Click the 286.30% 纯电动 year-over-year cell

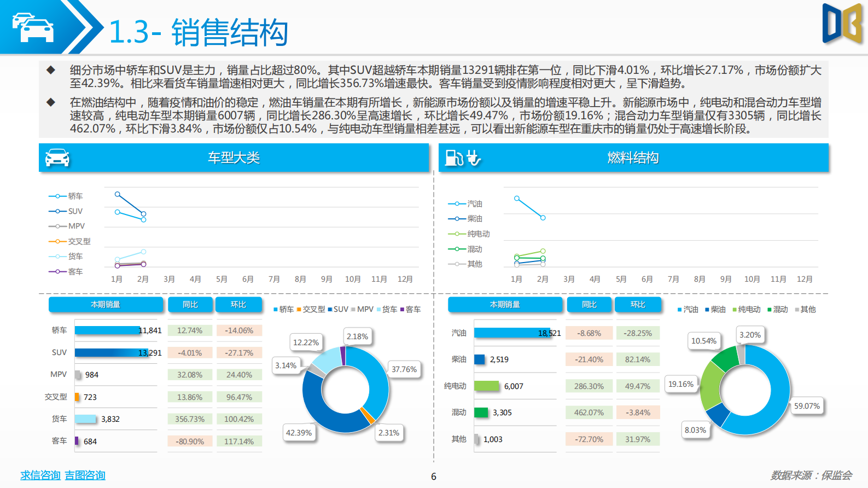(x=589, y=386)
